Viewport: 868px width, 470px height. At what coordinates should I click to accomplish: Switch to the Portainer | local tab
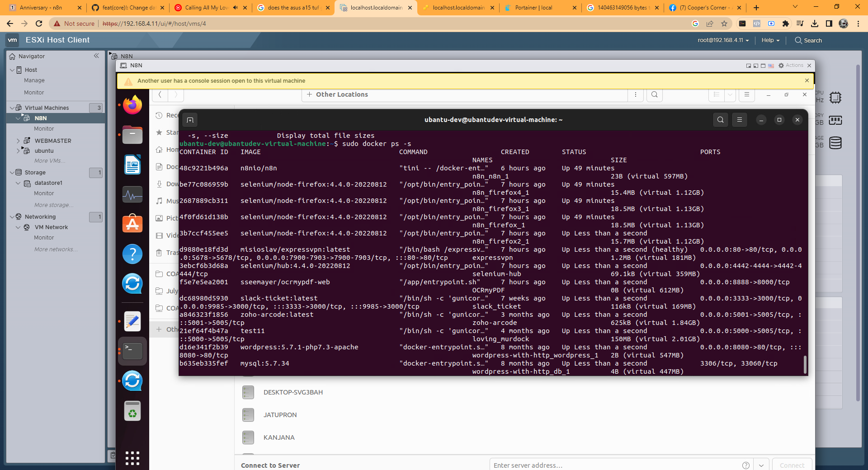[533, 8]
